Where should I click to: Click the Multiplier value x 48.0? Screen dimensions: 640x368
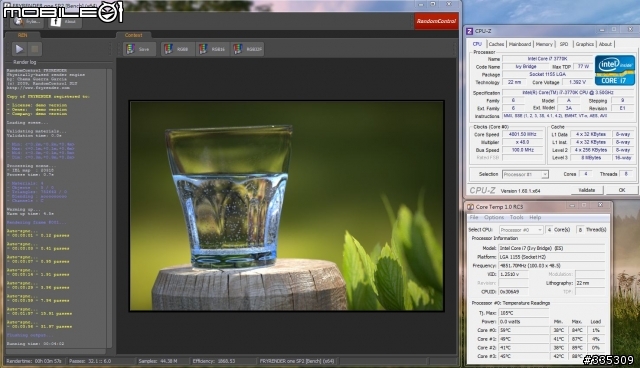point(522,142)
